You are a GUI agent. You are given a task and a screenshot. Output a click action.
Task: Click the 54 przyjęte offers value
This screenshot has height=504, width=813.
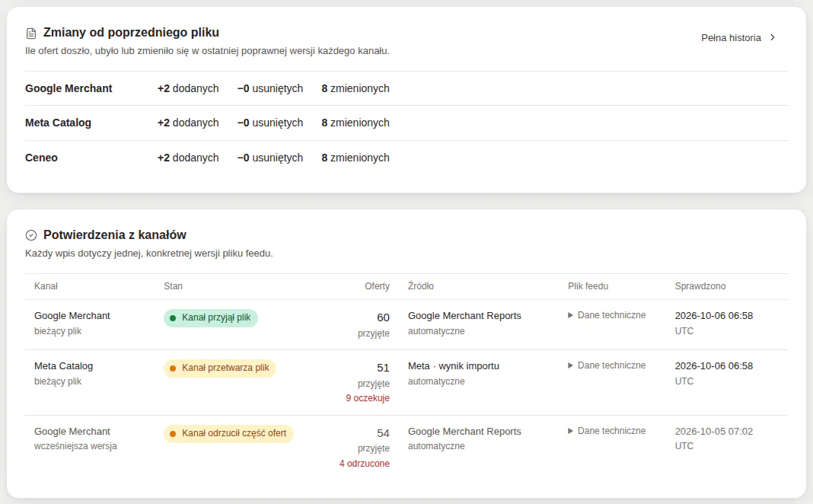pyautogui.click(x=374, y=440)
